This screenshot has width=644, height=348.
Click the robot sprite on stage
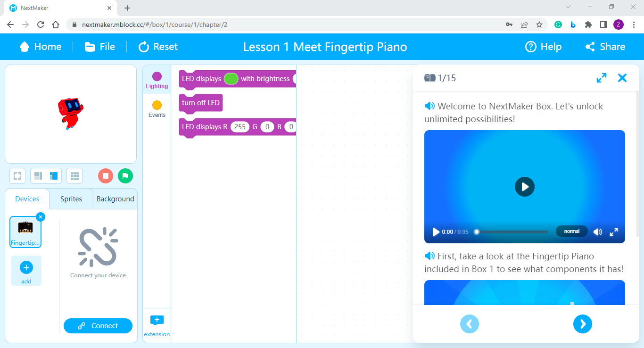[x=71, y=113]
